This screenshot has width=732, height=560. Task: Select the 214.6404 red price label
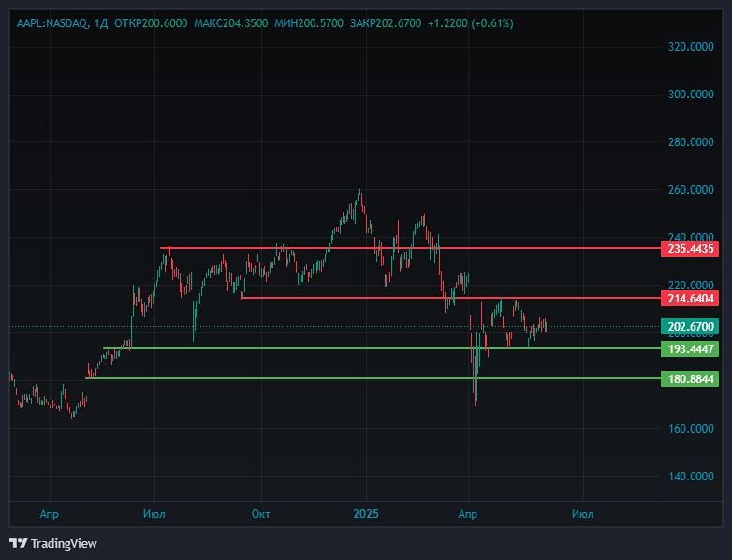pyautogui.click(x=690, y=298)
